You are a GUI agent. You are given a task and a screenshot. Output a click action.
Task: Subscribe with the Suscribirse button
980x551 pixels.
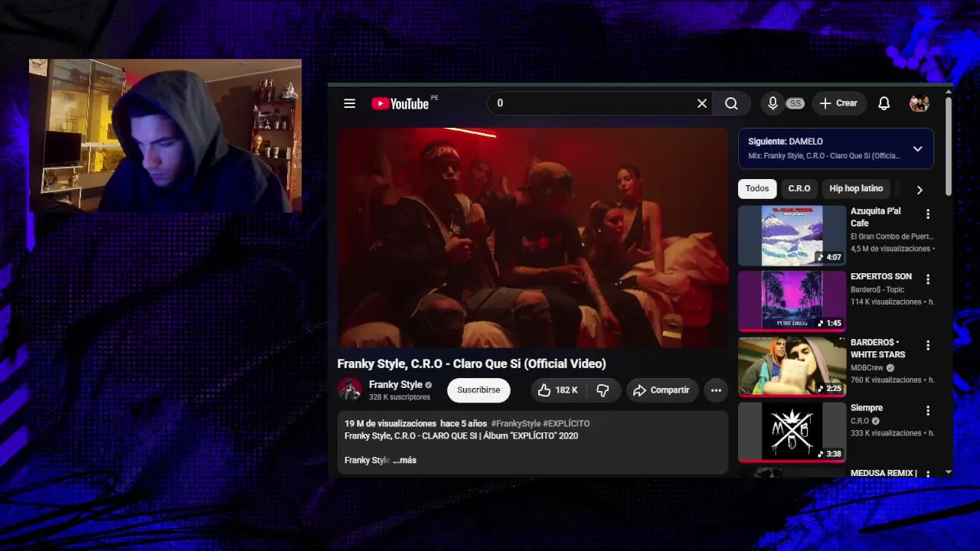click(479, 390)
